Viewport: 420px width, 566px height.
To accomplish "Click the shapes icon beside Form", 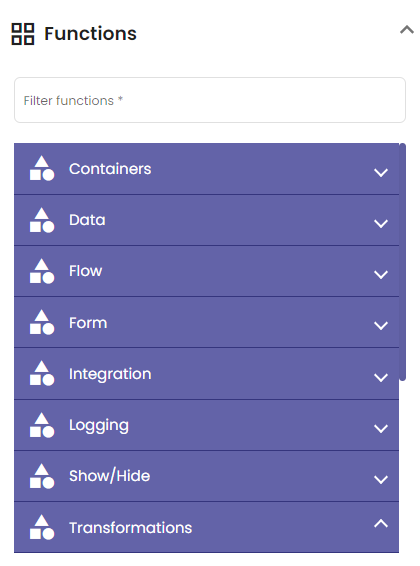I will (42, 322).
